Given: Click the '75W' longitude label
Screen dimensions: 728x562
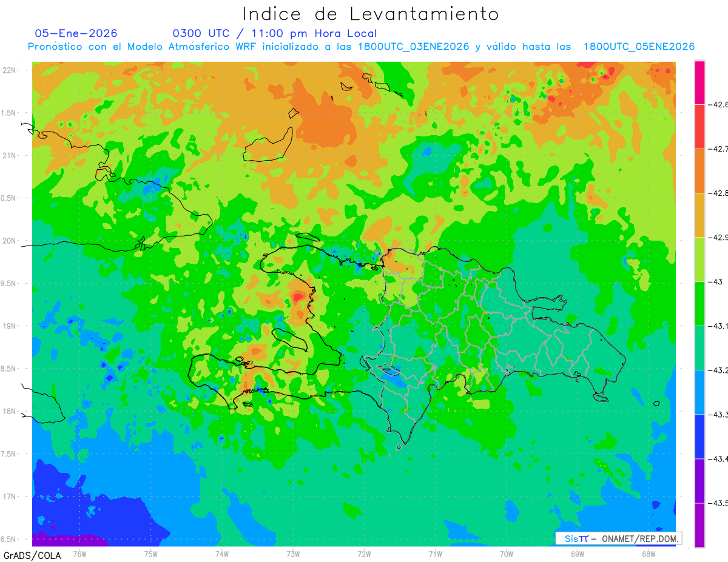Looking at the screenshot, I should click(x=151, y=554).
